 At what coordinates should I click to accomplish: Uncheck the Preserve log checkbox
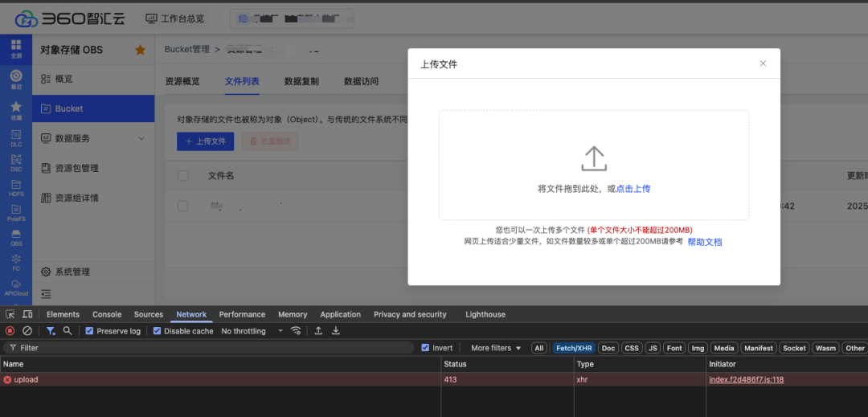pos(90,331)
